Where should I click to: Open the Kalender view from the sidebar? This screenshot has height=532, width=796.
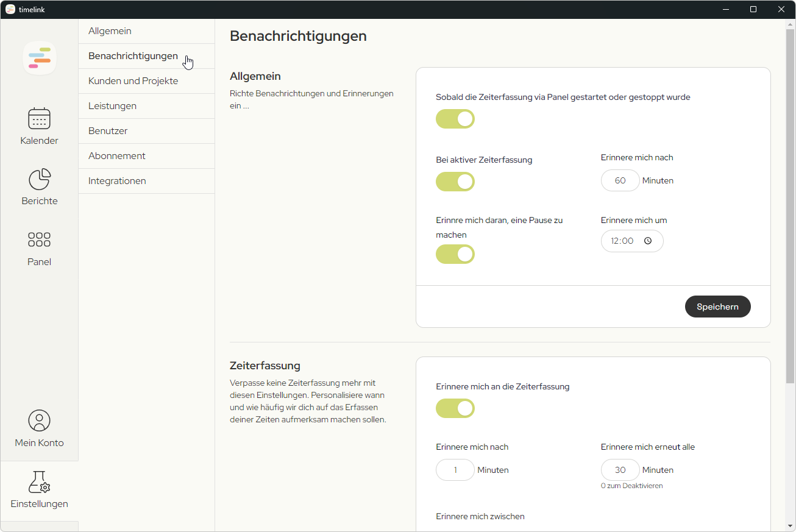[39, 126]
